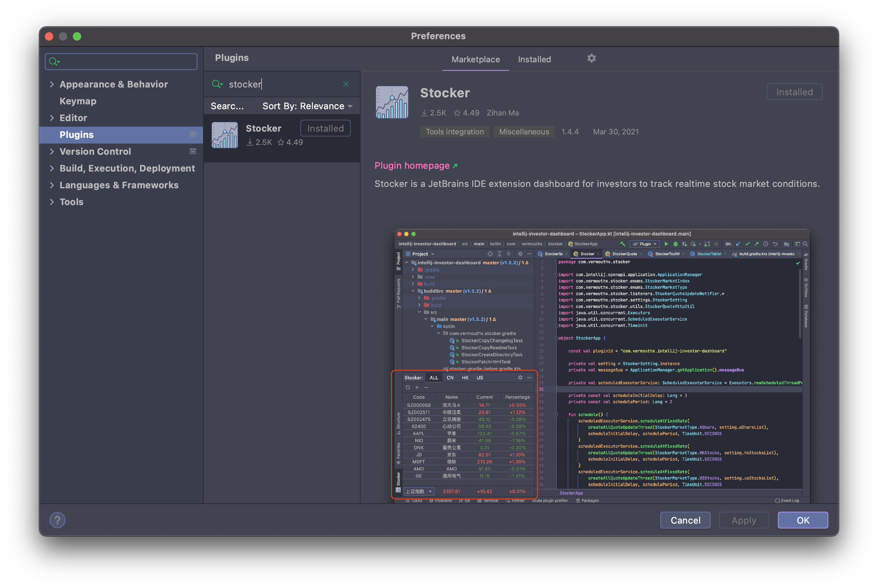
Task: Click the Plugins project-level settings icon
Action: point(193,135)
